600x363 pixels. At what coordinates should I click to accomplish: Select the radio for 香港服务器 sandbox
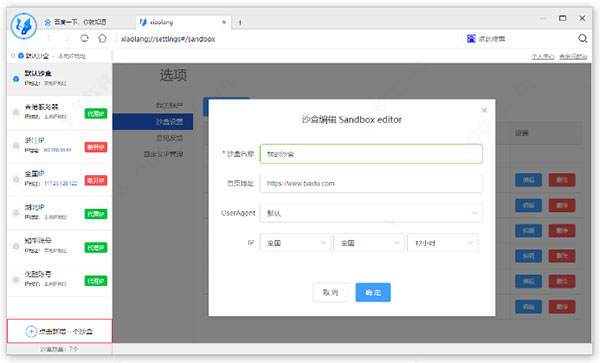pyautogui.click(x=16, y=112)
